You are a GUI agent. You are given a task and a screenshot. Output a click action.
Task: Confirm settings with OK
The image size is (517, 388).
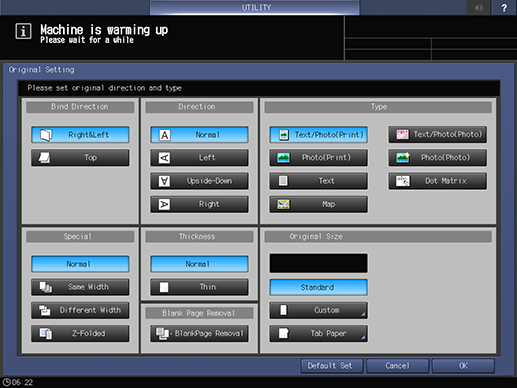coord(463,366)
